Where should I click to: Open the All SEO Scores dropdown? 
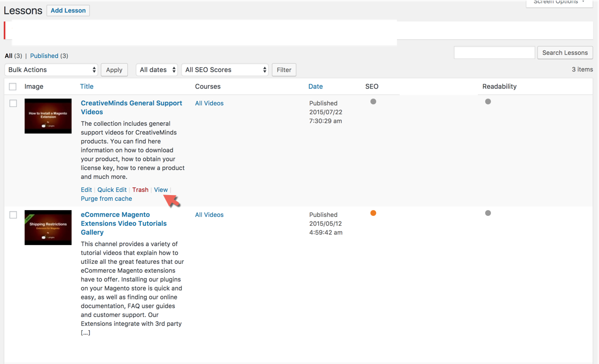(x=224, y=70)
